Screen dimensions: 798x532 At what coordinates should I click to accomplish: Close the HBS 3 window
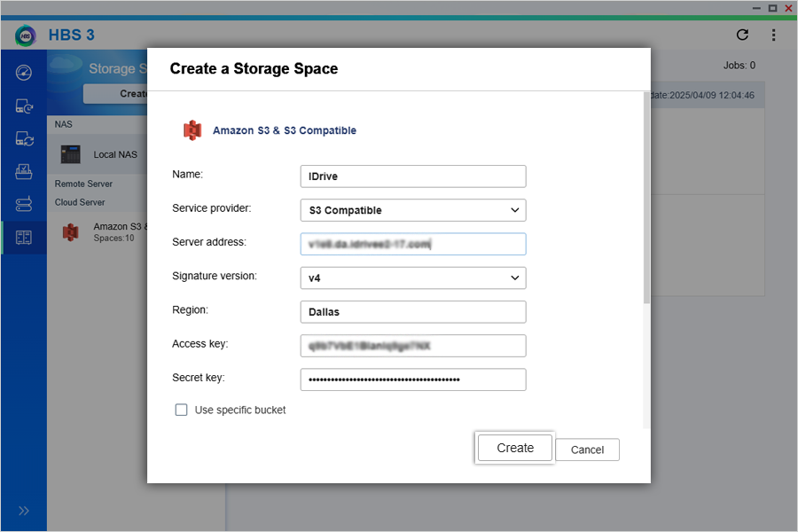(x=788, y=8)
